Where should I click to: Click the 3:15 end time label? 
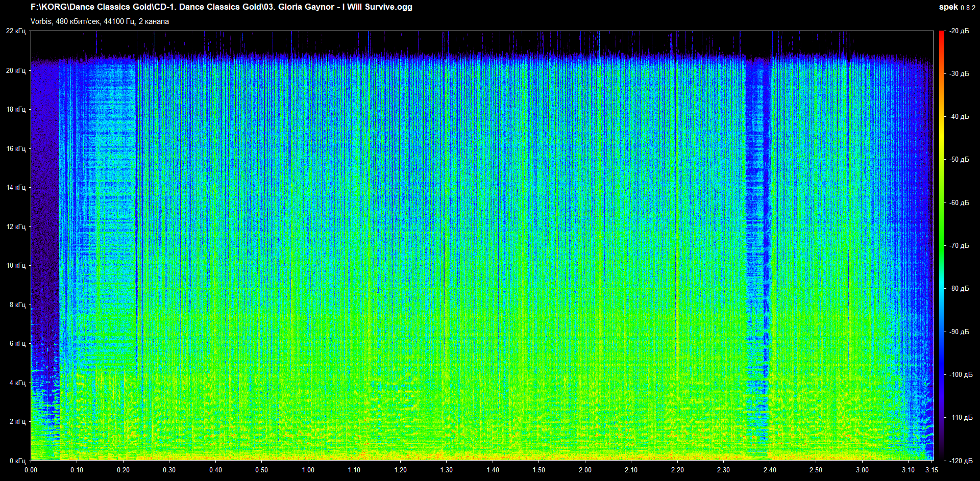[932, 470]
